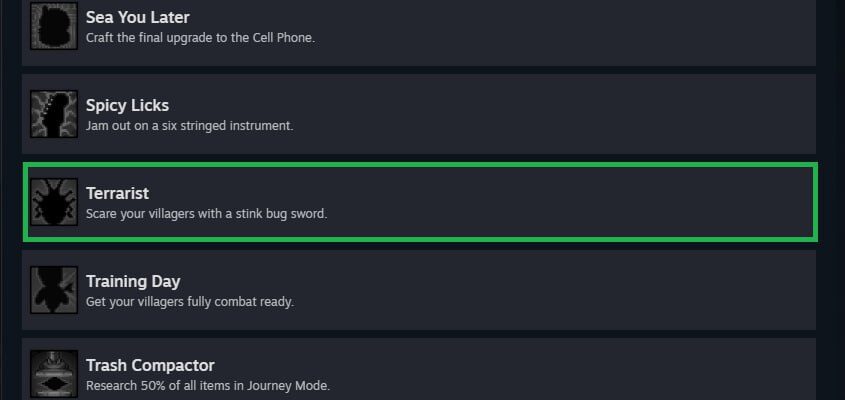The image size is (845, 400).
Task: Click the combat ready villagers description
Action: click(190, 302)
